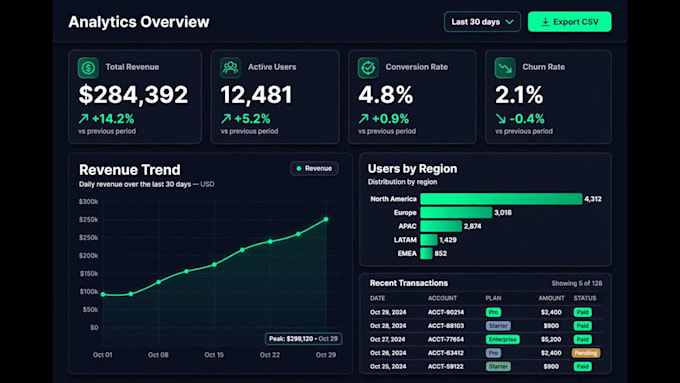Click account ACCT-59122
This screenshot has height=383, width=680.
(446, 367)
